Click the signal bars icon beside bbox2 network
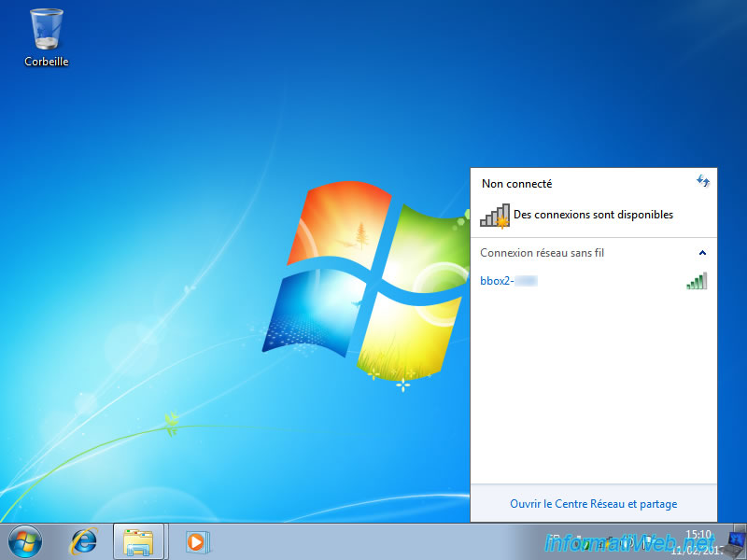Screen dimensions: 747x560 point(697,281)
